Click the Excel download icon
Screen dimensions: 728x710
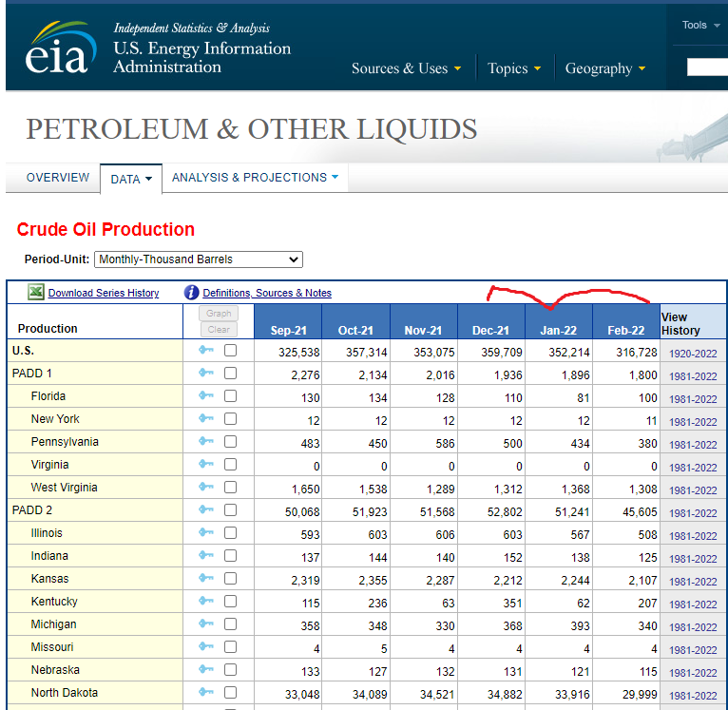point(36,293)
